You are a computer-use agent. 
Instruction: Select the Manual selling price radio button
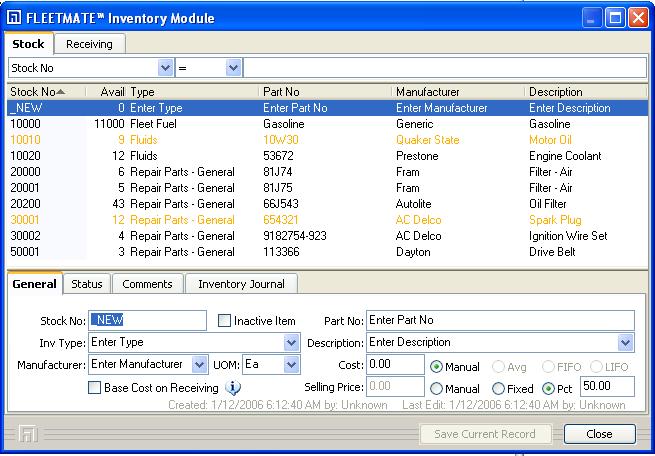pyautogui.click(x=436, y=389)
